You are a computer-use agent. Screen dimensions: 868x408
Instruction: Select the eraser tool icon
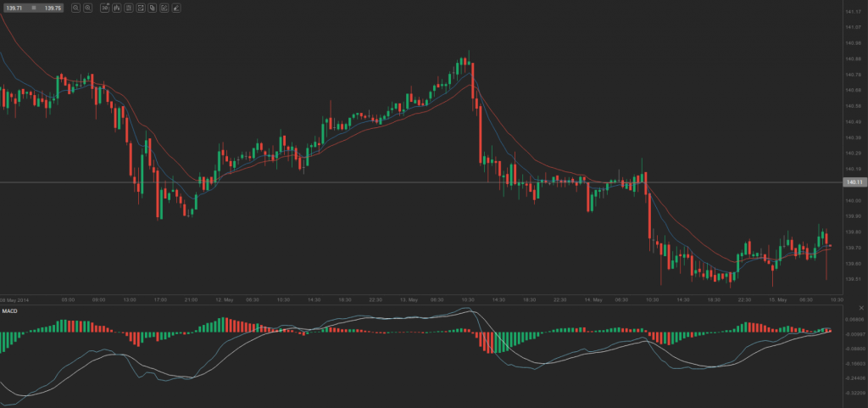point(176,8)
